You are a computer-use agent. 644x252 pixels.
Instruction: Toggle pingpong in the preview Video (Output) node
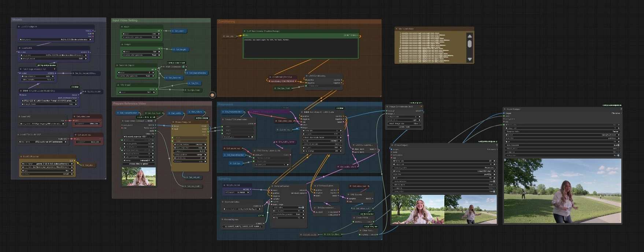click(444, 188)
